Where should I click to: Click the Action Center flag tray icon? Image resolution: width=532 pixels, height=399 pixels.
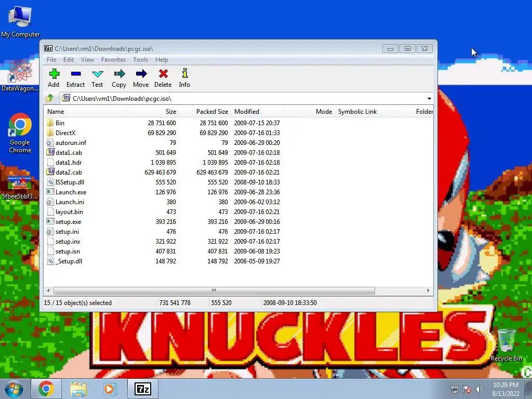[467, 389]
